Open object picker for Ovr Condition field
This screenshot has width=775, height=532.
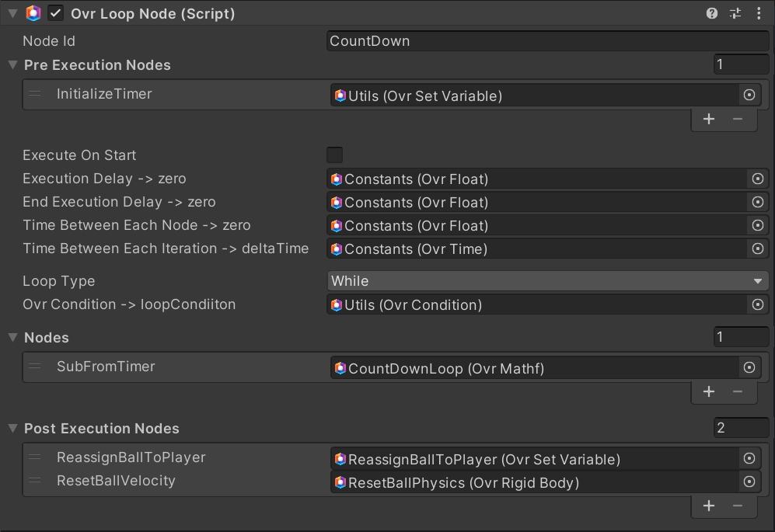(x=758, y=304)
